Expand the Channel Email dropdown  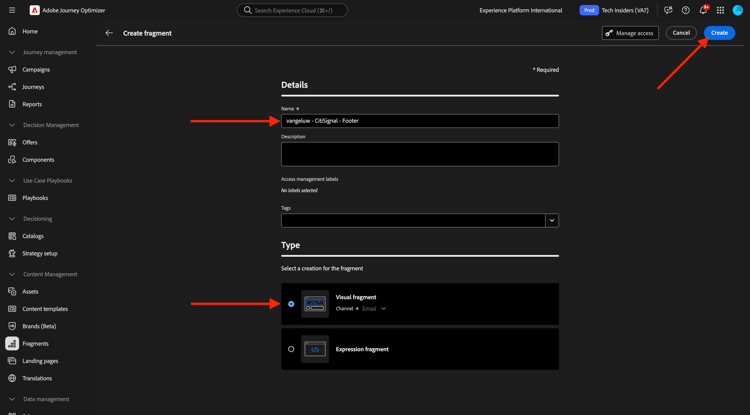[374, 309]
